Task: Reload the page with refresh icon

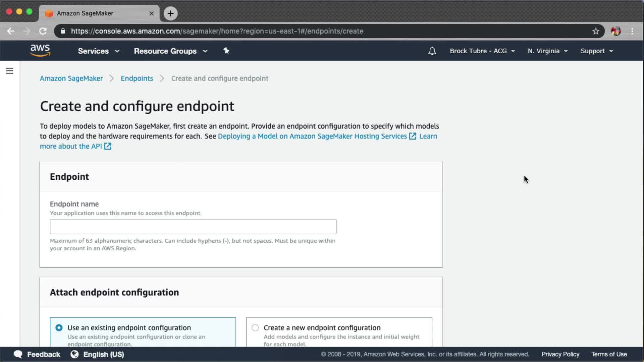Action: point(43,31)
